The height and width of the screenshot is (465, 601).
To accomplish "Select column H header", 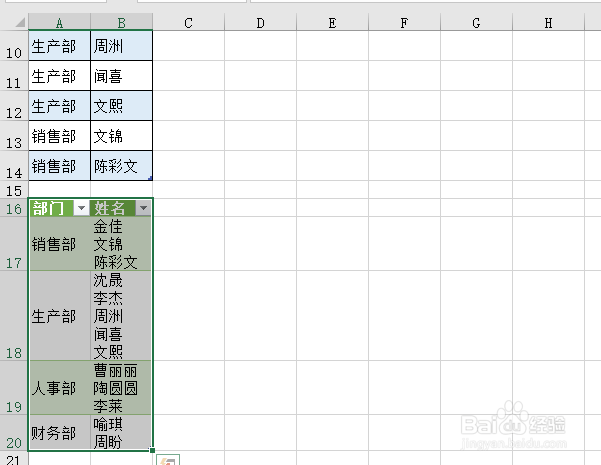I will (549, 23).
